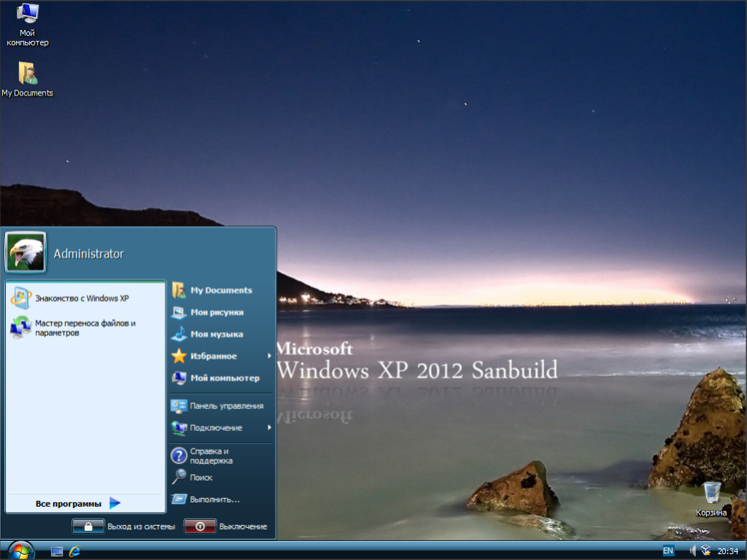The image size is (747, 560).
Task: Open Мои рисунки
Action: (x=222, y=312)
